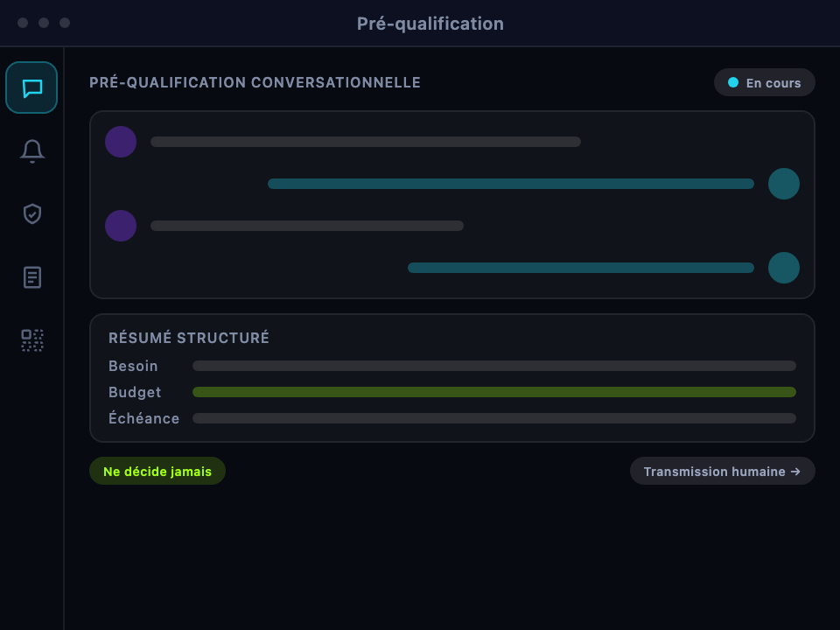Click the lower teal avatar on the right
The height and width of the screenshot is (630, 840).
[x=784, y=268]
